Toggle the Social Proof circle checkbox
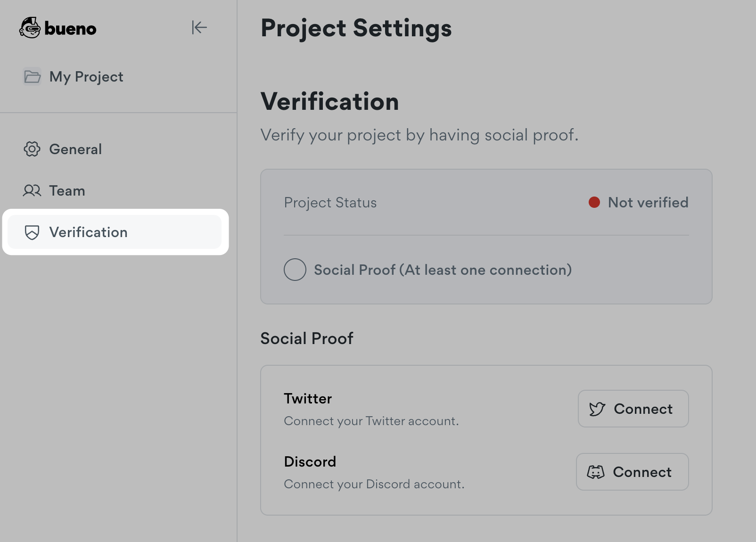The height and width of the screenshot is (542, 756). point(295,270)
